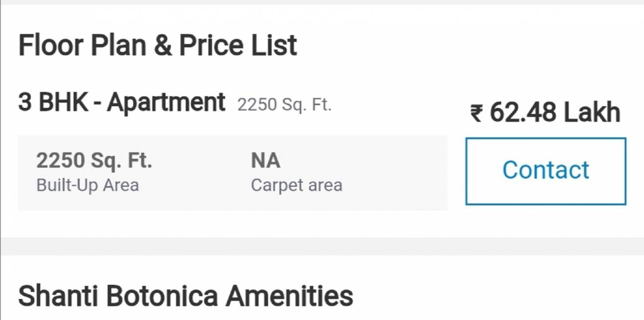Open the 3 BHK - Apartment listing title

(x=121, y=102)
